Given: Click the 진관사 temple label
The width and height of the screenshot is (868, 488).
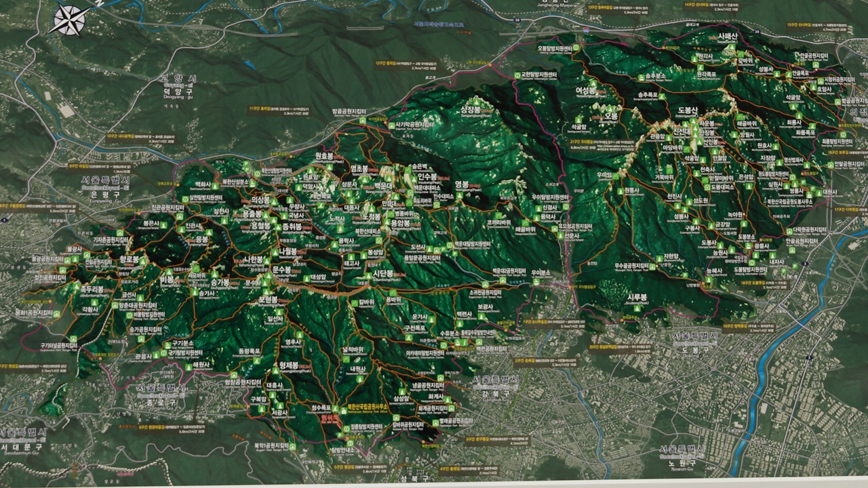Looking at the screenshot, I should 192,225.
